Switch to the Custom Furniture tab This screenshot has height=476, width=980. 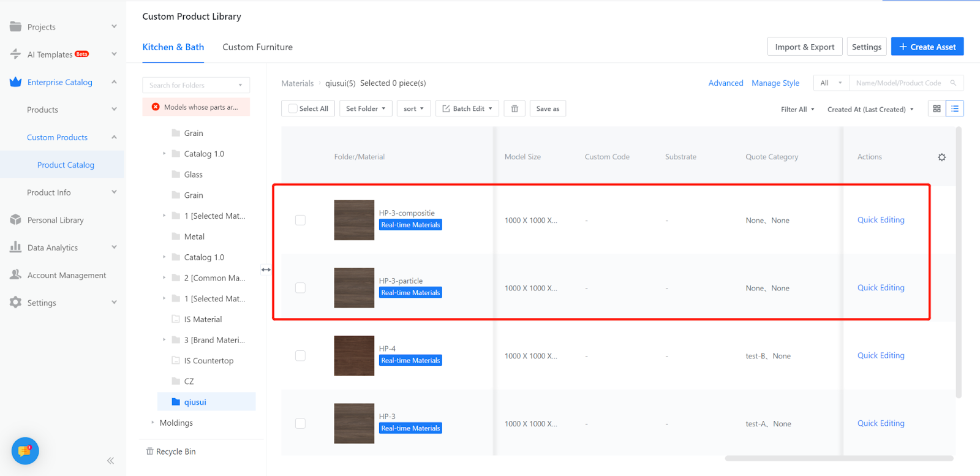[x=257, y=47]
